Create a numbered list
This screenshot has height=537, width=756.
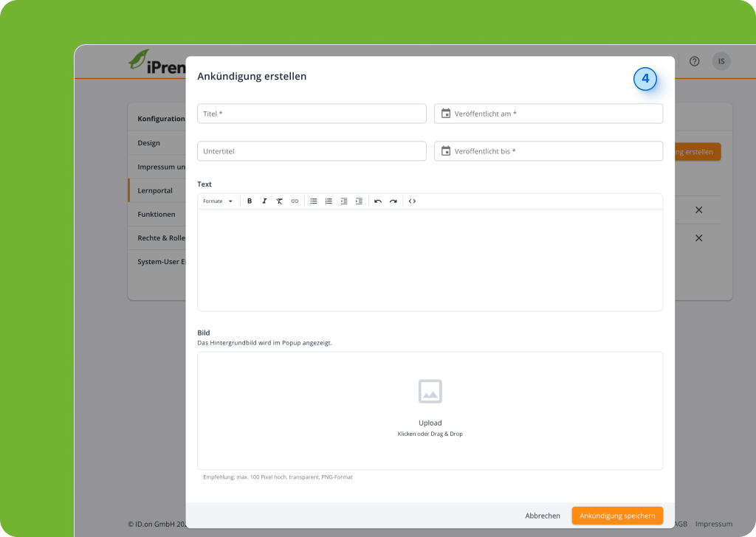[x=329, y=201]
